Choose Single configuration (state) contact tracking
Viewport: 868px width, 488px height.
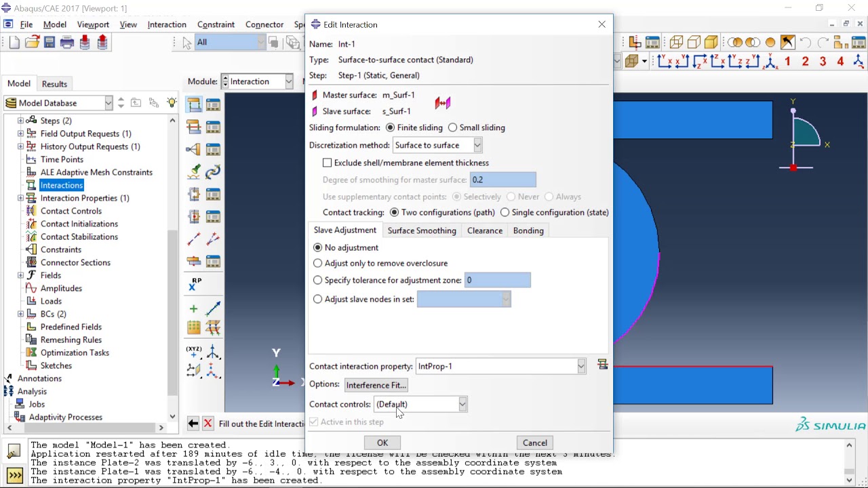tap(505, 212)
